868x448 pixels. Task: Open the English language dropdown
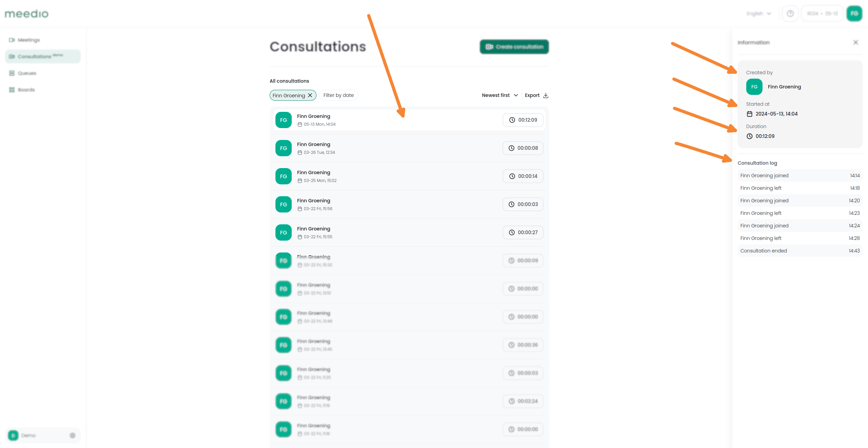click(758, 14)
